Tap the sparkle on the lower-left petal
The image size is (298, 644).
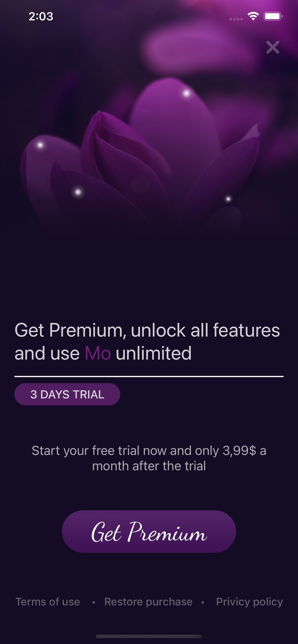coord(78,192)
